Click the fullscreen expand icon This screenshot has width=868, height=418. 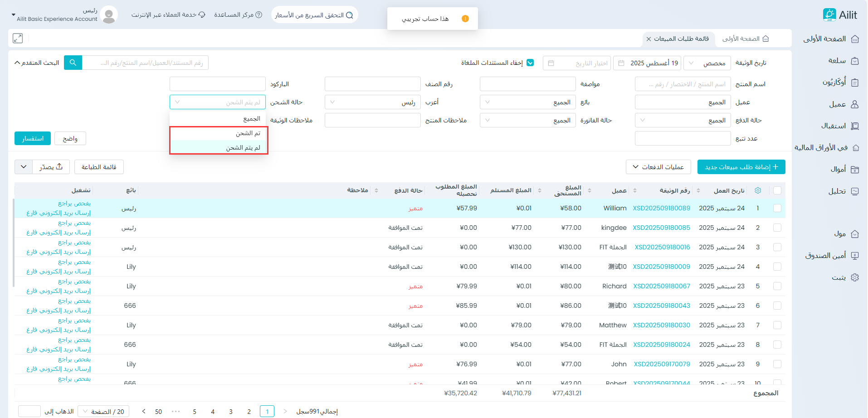click(x=18, y=39)
